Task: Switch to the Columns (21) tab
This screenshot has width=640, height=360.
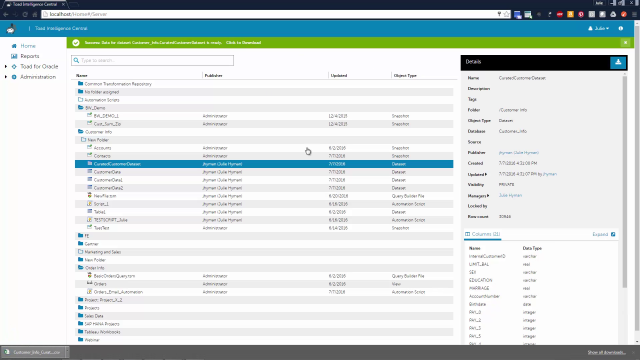Action: point(483,234)
